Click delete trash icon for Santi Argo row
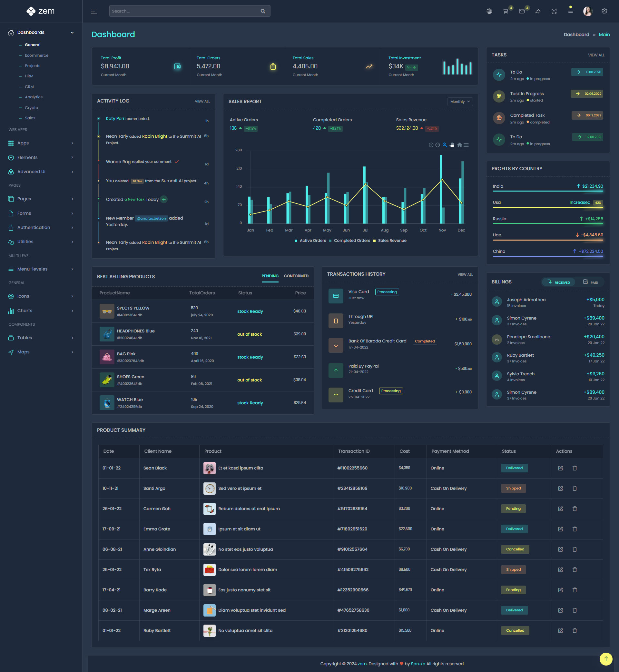The image size is (619, 672). (x=575, y=489)
